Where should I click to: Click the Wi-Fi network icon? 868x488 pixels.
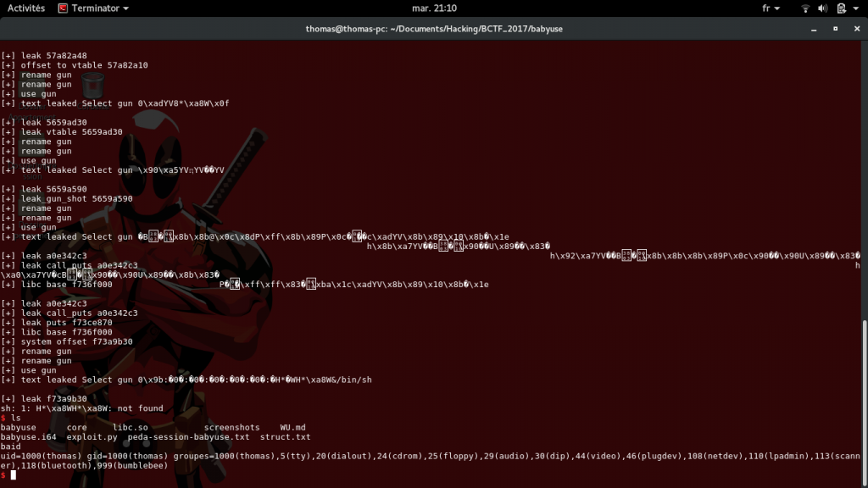pyautogui.click(x=805, y=8)
